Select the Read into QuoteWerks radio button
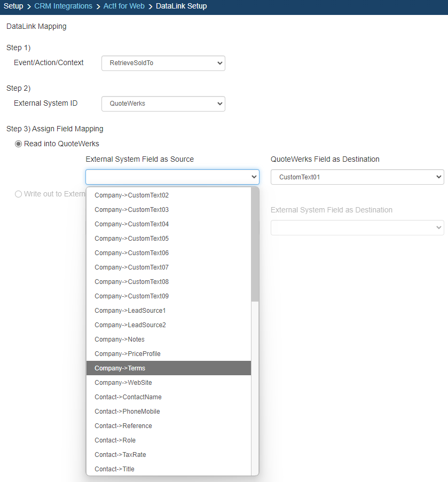The image size is (448, 482). [19, 144]
